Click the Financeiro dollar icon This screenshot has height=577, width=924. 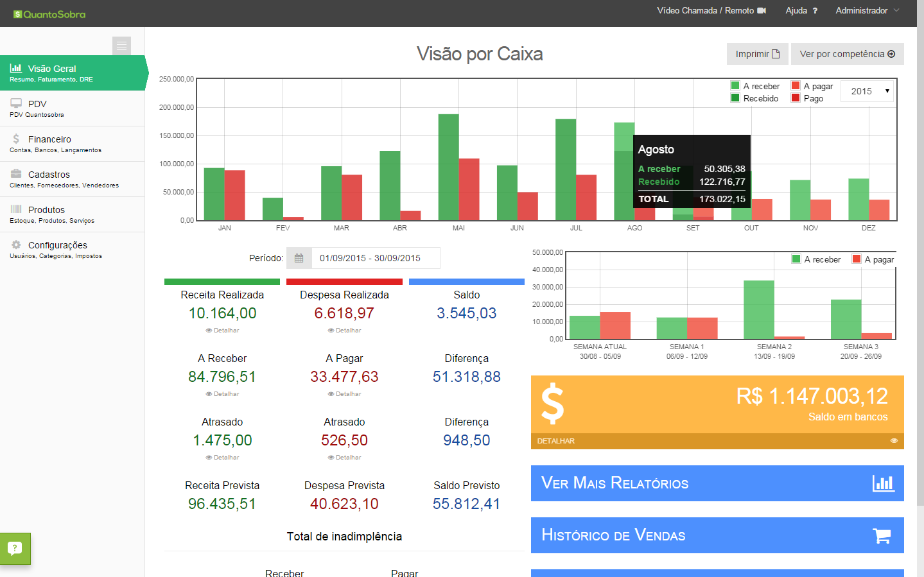16,139
